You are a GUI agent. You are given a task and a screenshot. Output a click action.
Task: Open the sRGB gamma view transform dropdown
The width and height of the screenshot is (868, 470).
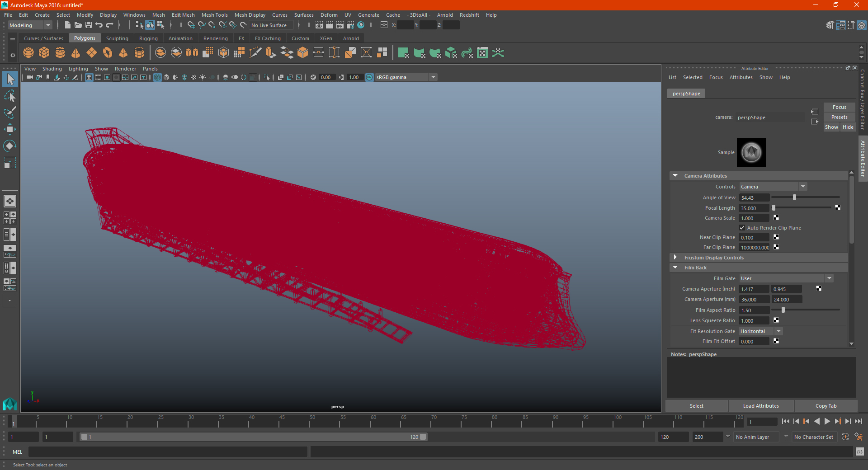tap(406, 77)
